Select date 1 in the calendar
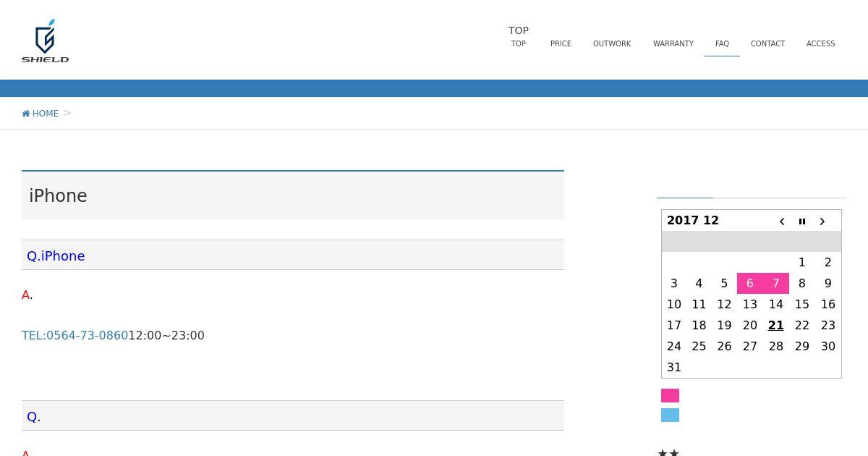Viewport: 868px width, 456px height. pos(802,263)
